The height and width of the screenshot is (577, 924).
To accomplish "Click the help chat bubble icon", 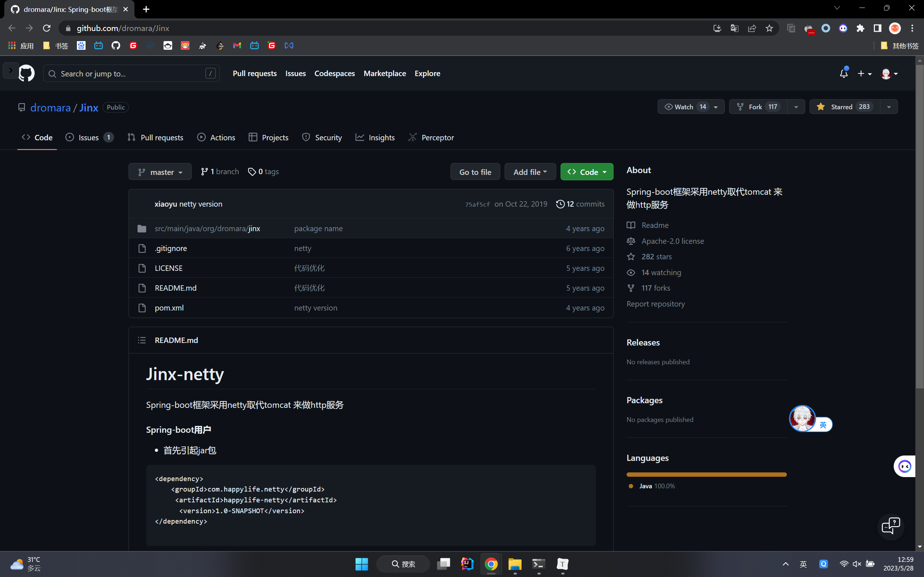I will click(x=891, y=526).
